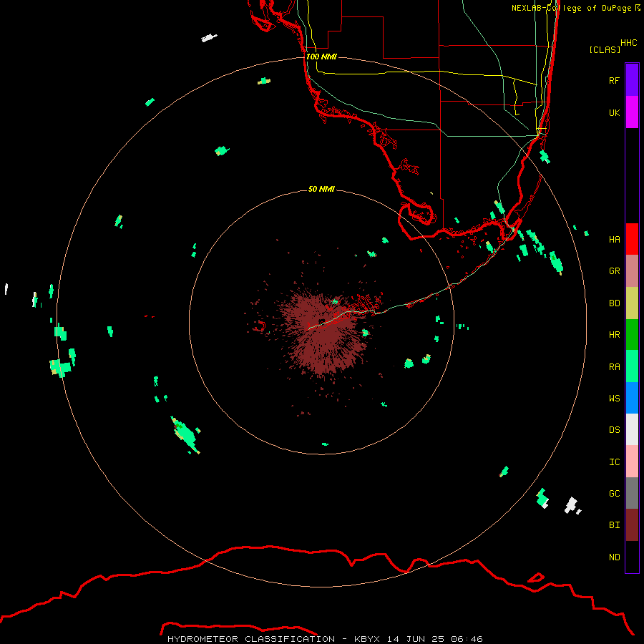Click the HR dark green legend swatch
This screenshot has height=644, width=644.
coord(632,335)
